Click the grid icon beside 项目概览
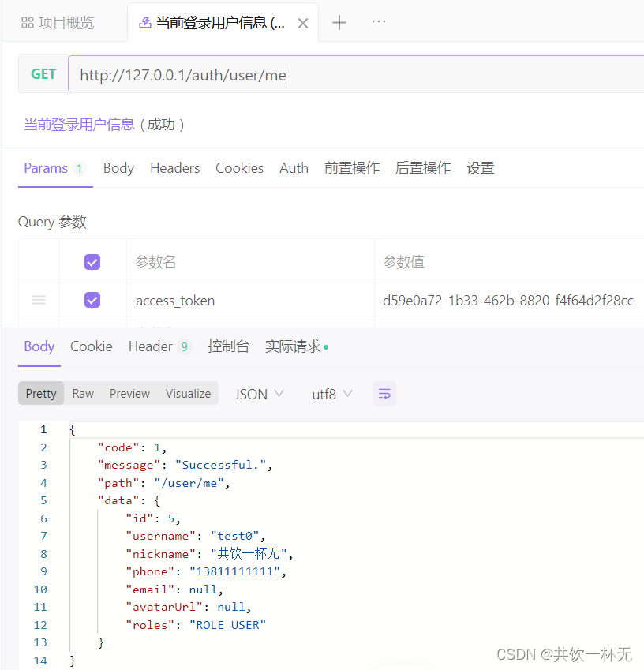The height and width of the screenshot is (670, 644). coord(28,22)
